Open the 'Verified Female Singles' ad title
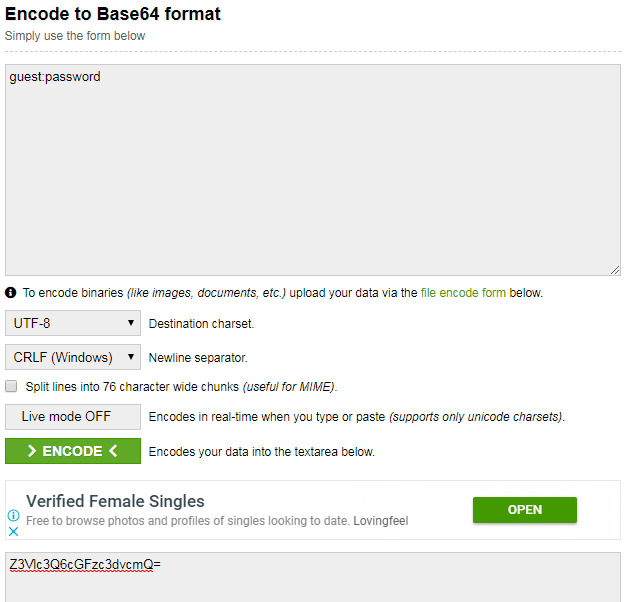Image resolution: width=626 pixels, height=602 pixels. point(115,502)
